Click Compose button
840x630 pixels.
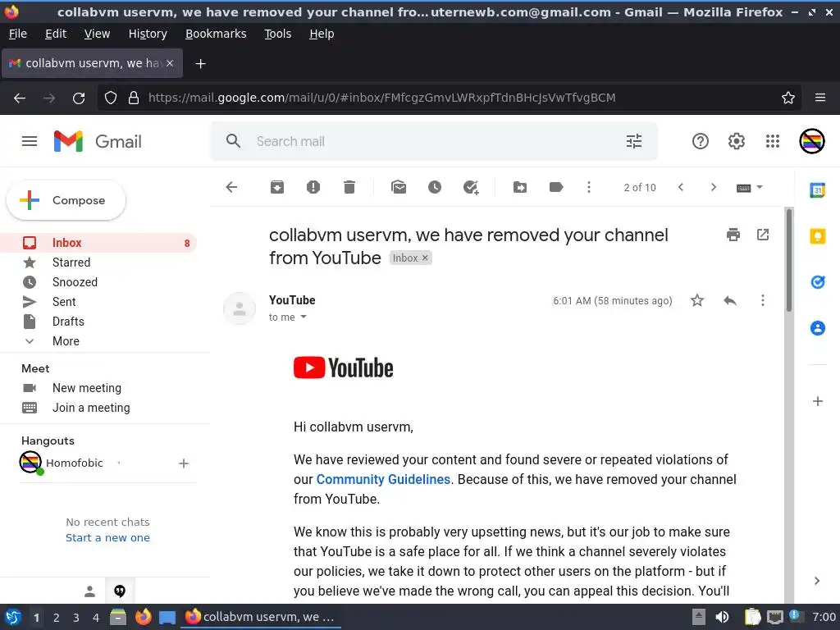tap(66, 200)
